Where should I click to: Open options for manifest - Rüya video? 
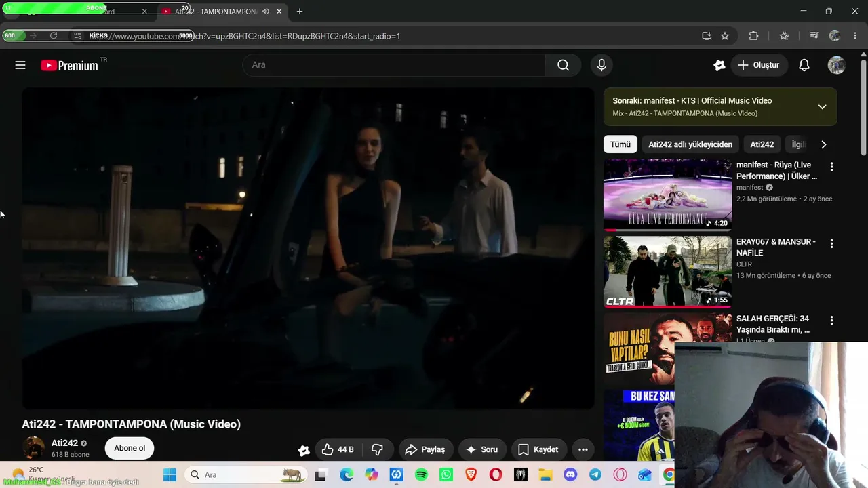[x=832, y=167]
